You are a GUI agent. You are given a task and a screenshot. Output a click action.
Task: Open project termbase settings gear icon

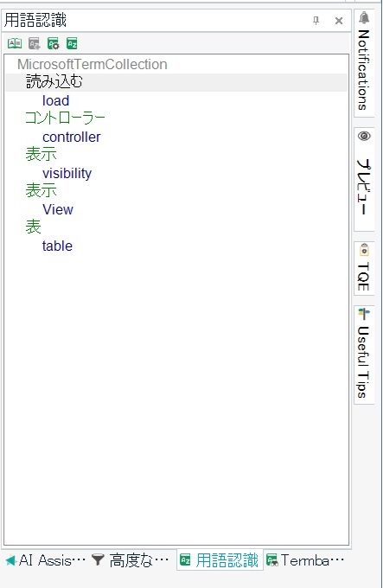pyautogui.click(x=54, y=43)
